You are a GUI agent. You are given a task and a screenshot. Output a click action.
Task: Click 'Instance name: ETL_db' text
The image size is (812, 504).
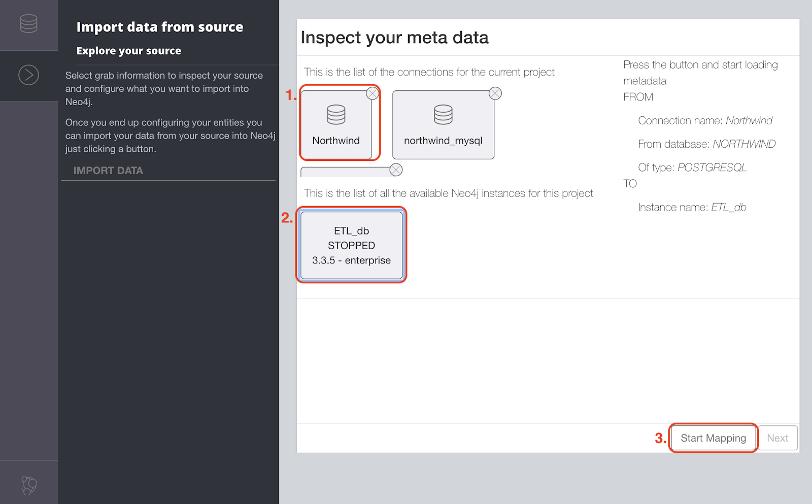692,207
